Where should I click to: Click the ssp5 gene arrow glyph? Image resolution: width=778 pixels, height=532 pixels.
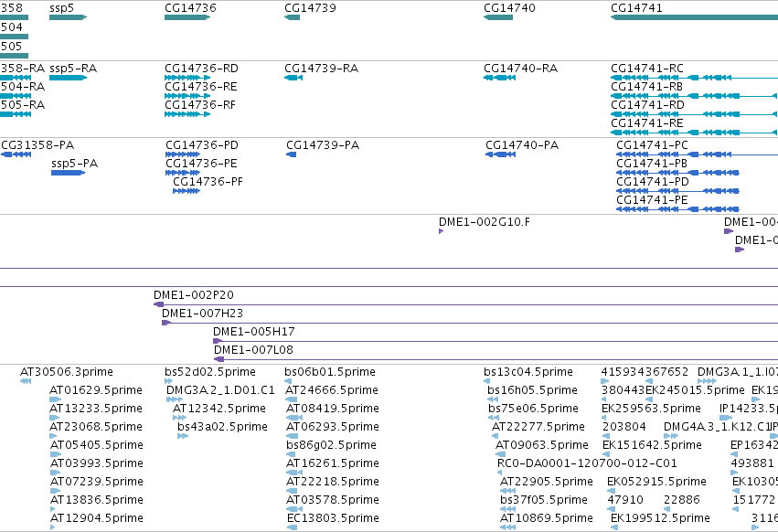68,17
